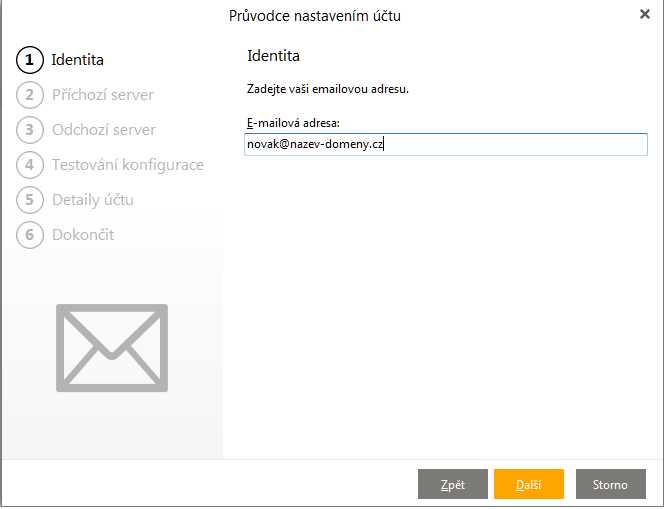The height and width of the screenshot is (509, 665).
Task: Select the Testování konfigurace step
Action: tap(128, 165)
